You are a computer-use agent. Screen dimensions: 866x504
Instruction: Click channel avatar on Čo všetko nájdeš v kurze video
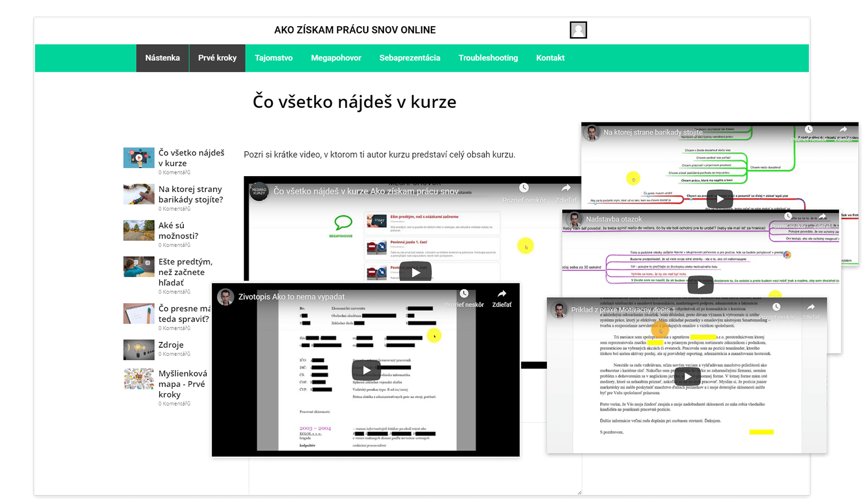point(259,191)
